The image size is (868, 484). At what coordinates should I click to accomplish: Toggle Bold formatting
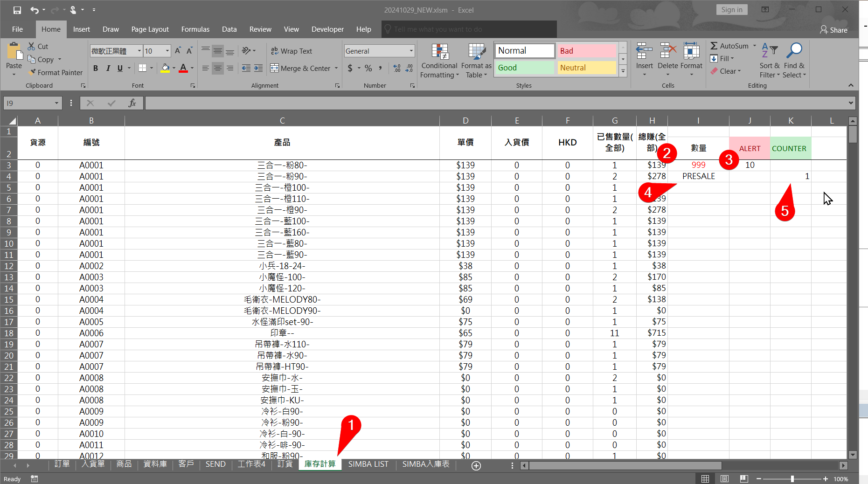point(96,68)
